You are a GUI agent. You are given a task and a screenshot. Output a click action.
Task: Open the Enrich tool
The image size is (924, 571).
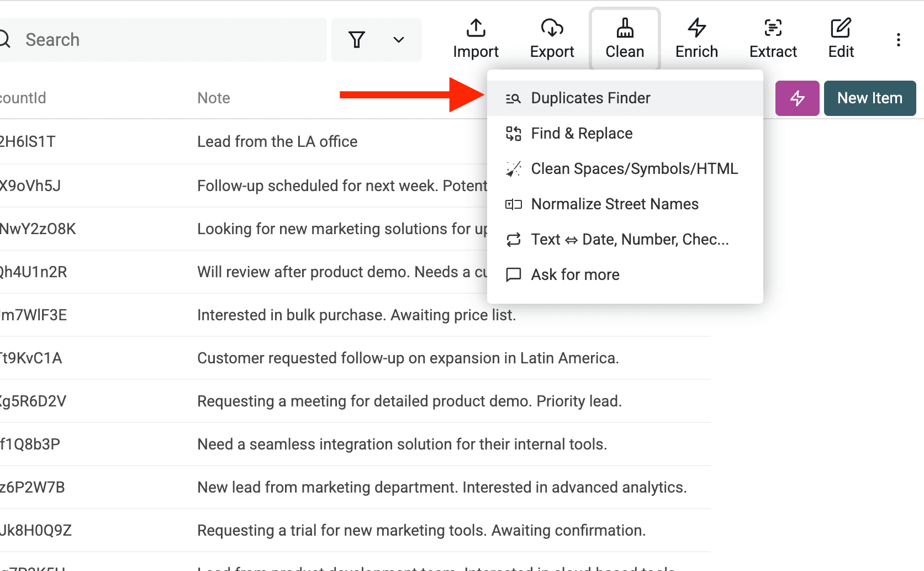click(x=696, y=38)
